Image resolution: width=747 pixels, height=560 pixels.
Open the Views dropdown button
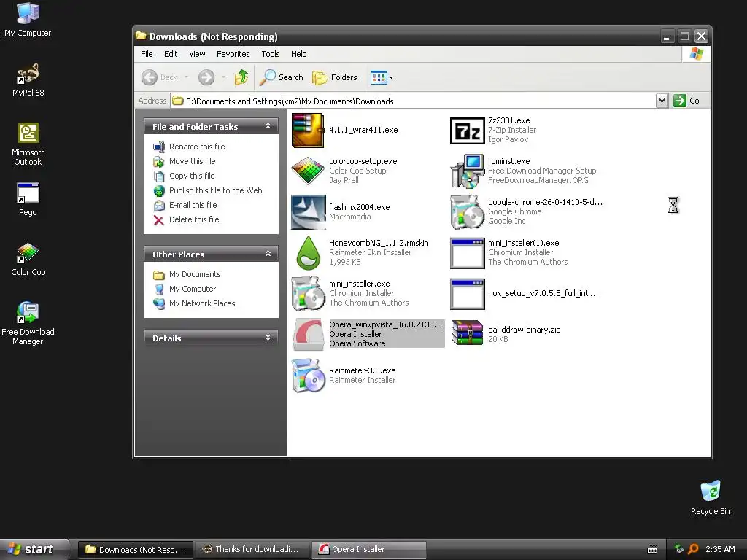pyautogui.click(x=381, y=77)
